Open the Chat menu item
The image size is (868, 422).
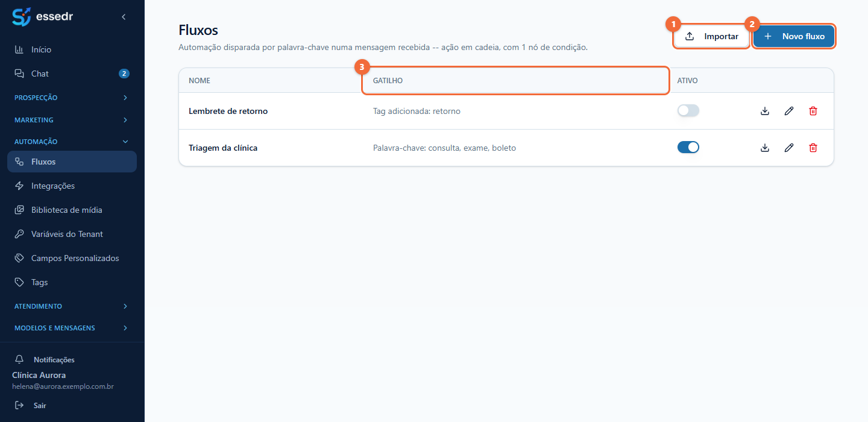point(72,74)
